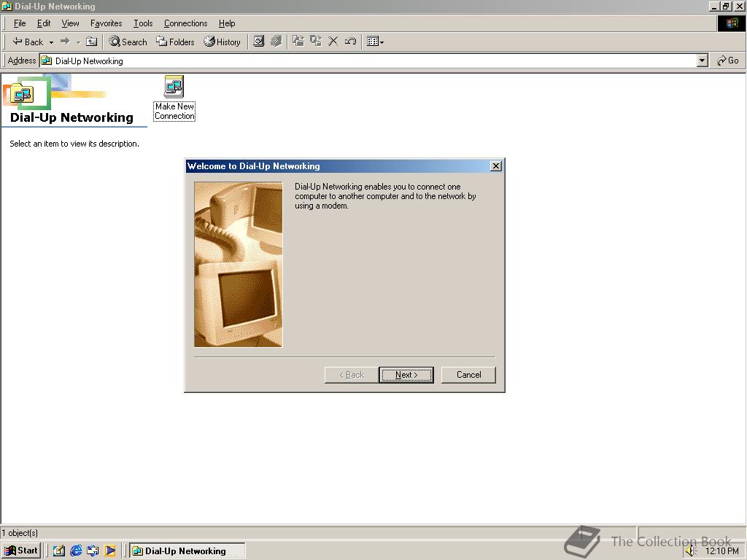This screenshot has height=560, width=747.
Task: Click the Delete X toolbar icon
Action: point(333,42)
